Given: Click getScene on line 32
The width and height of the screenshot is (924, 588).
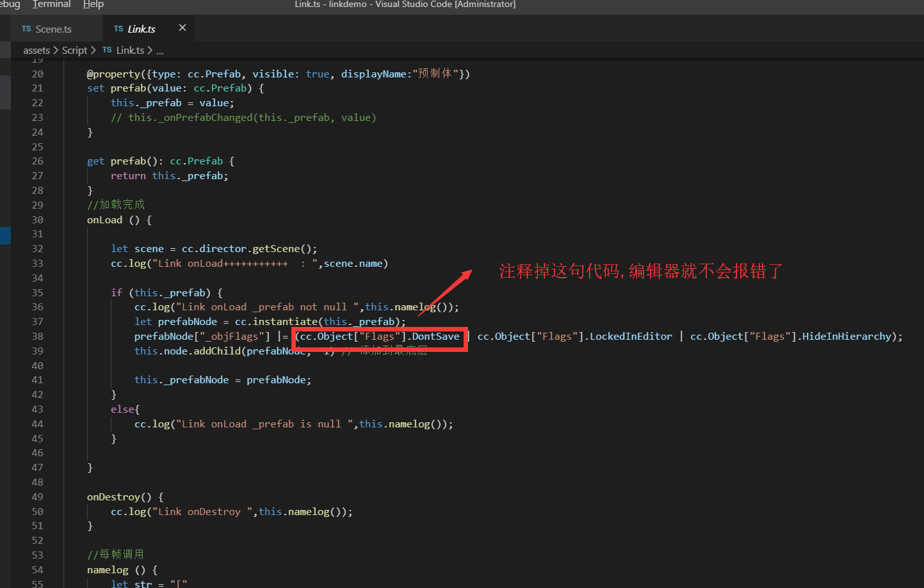Looking at the screenshot, I should (x=276, y=249).
